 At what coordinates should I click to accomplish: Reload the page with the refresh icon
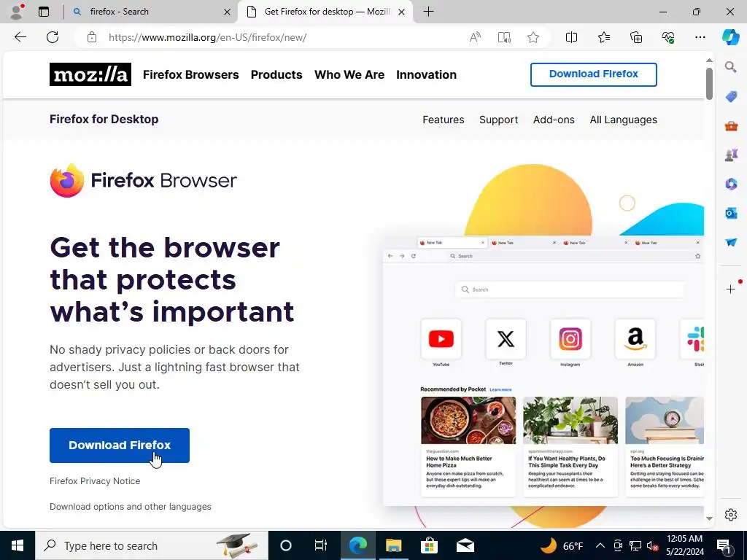point(53,37)
